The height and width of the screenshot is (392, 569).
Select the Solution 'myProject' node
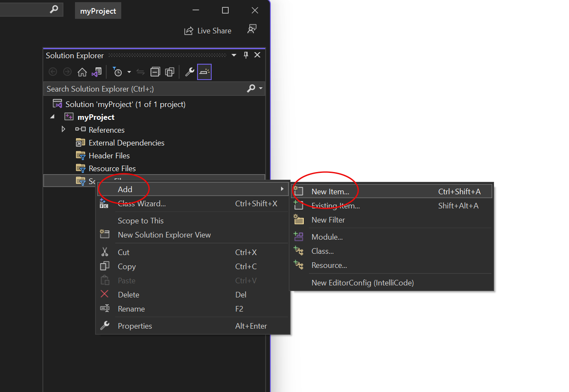coord(119,104)
